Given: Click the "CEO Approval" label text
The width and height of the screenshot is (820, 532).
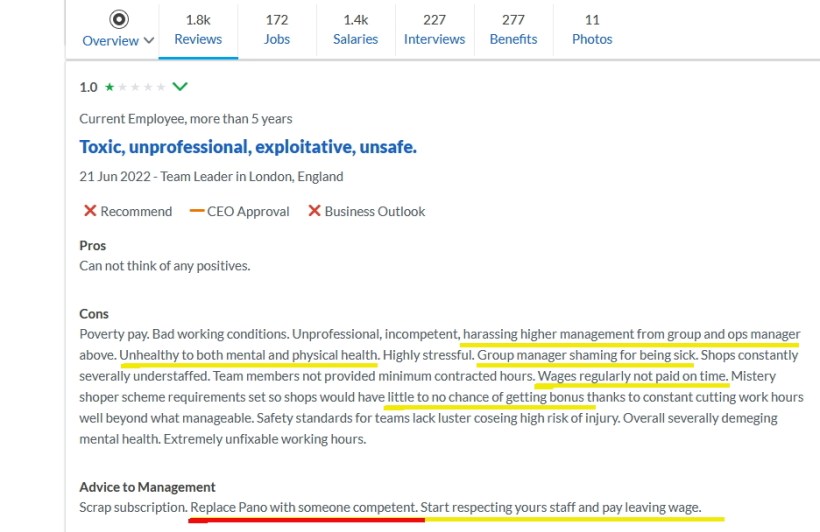Looking at the screenshot, I should pos(248,211).
